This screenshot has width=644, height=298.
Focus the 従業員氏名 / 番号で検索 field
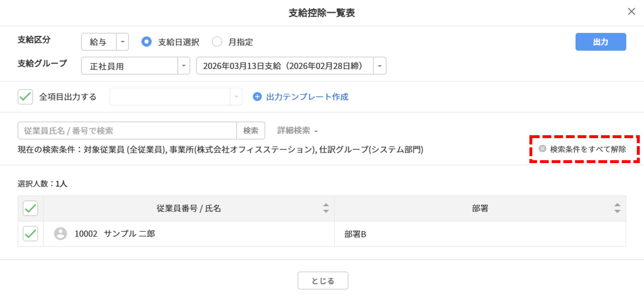tap(127, 131)
